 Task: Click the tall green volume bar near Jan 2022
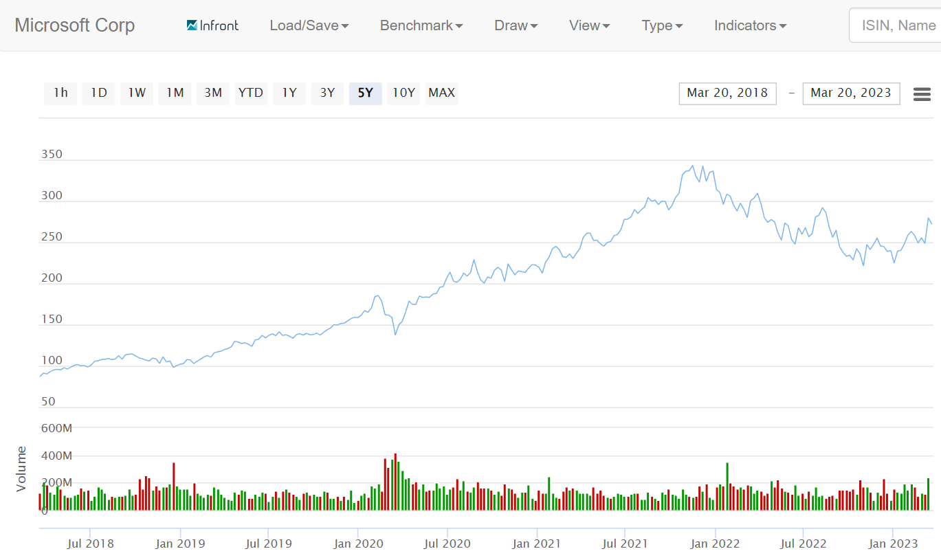point(727,486)
